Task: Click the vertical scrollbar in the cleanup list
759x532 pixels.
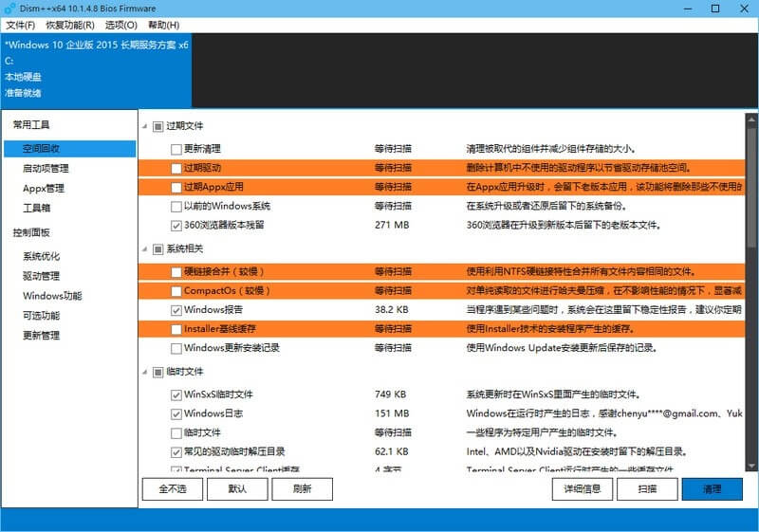Action: point(751,284)
